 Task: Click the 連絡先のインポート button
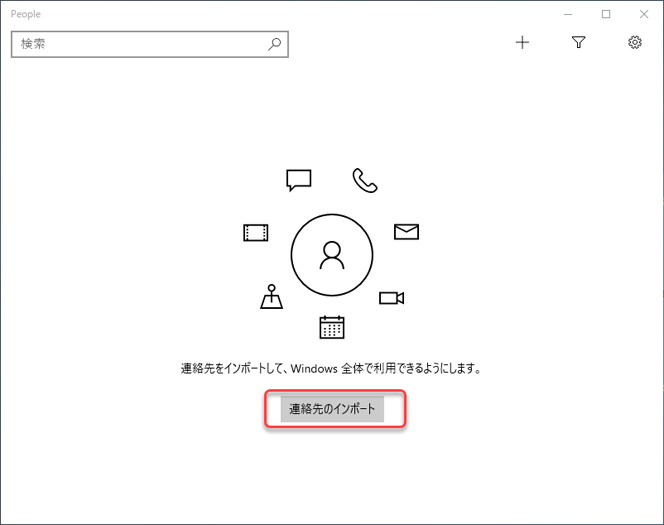point(332,409)
